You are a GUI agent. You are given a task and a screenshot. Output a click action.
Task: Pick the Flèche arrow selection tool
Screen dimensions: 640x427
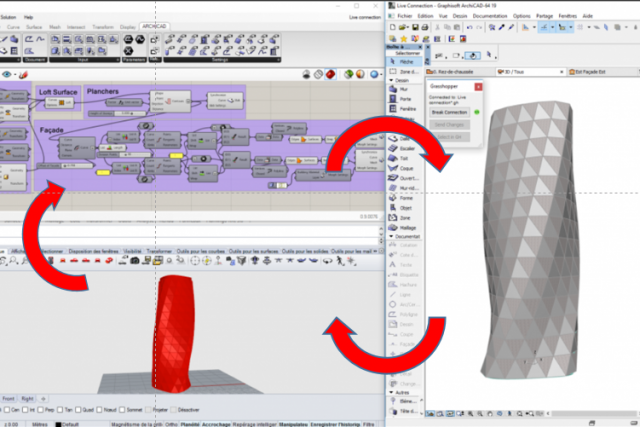point(402,61)
